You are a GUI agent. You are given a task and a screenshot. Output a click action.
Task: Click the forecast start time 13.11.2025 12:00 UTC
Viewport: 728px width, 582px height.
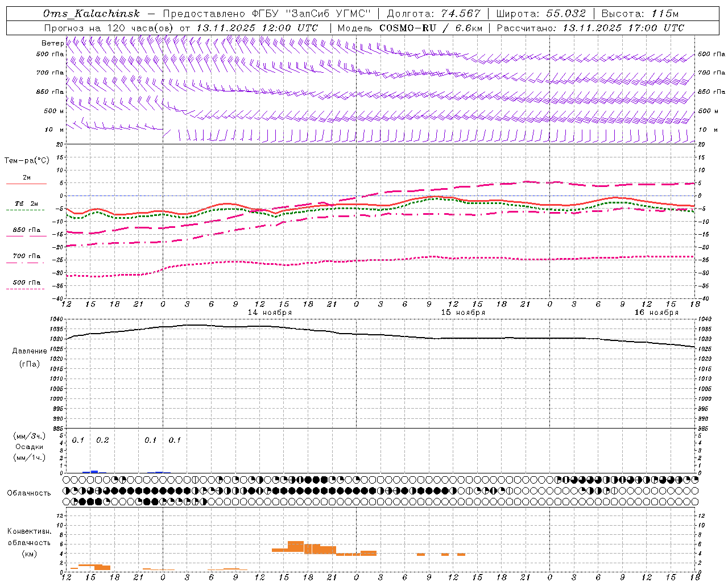(x=257, y=28)
